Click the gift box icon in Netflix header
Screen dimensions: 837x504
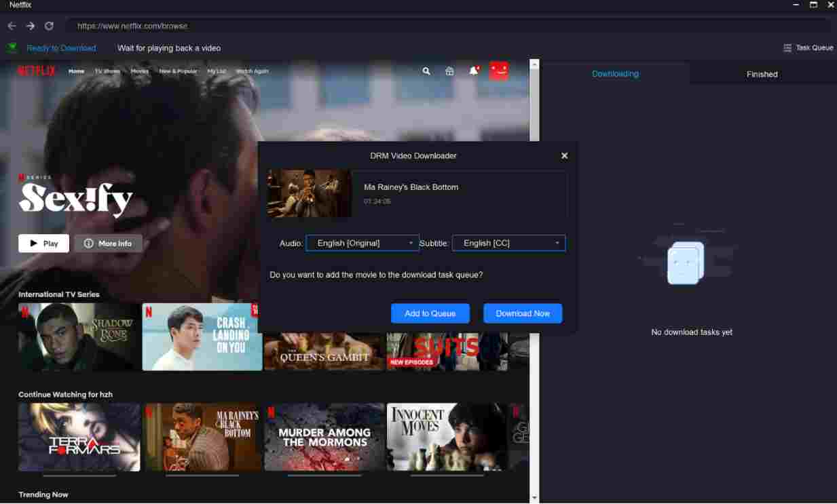[x=449, y=71]
